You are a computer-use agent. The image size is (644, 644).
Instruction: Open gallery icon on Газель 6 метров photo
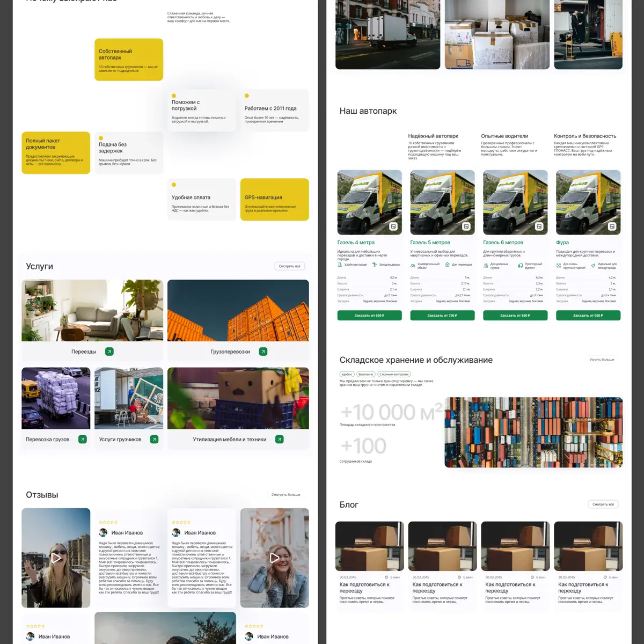coord(539,226)
